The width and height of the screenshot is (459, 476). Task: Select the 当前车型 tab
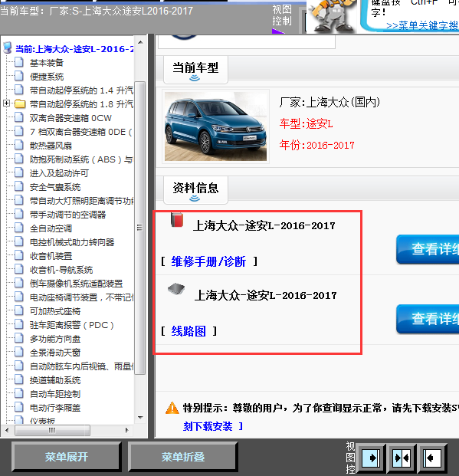[195, 70]
